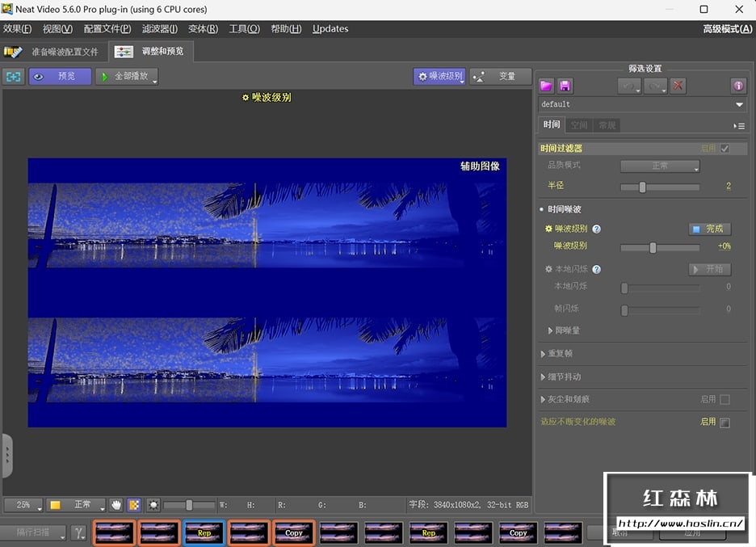Click the 完成 button for noise level
The width and height of the screenshot is (756, 547).
point(709,229)
